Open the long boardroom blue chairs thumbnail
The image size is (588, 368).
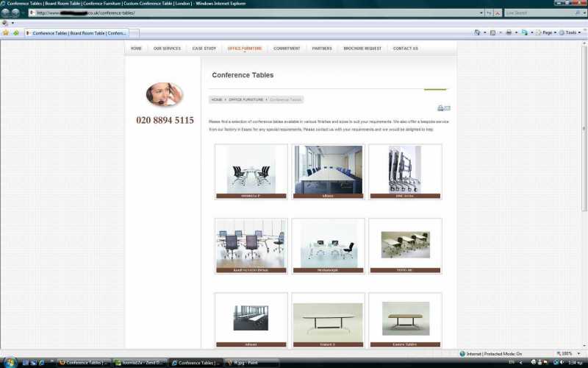click(328, 171)
